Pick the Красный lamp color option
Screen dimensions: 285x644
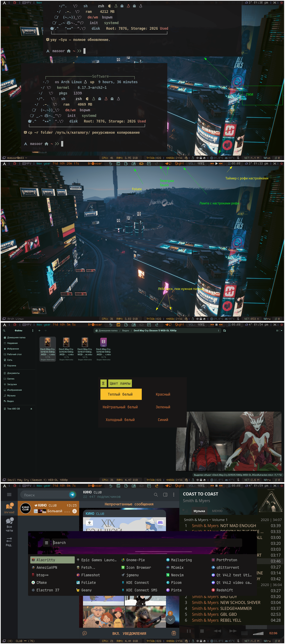tap(163, 394)
